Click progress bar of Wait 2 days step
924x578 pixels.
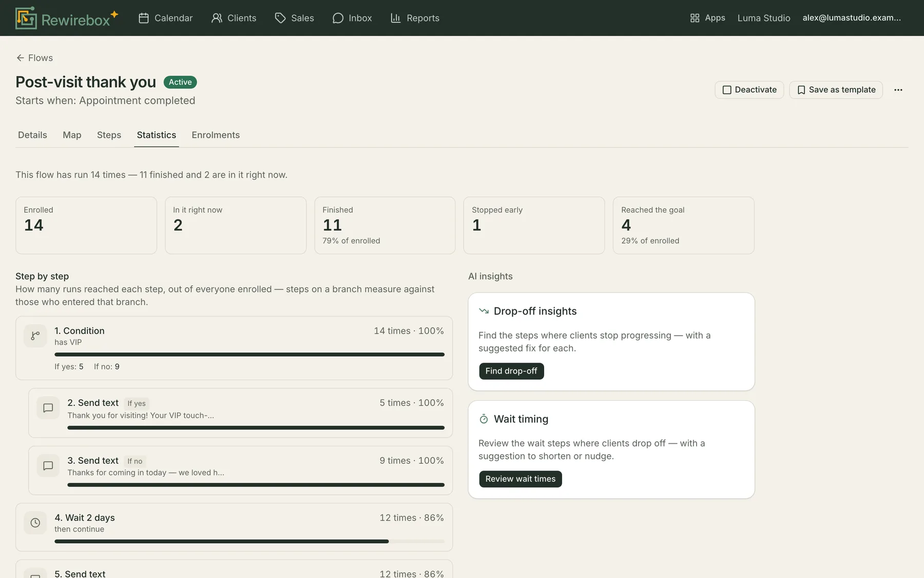click(249, 542)
